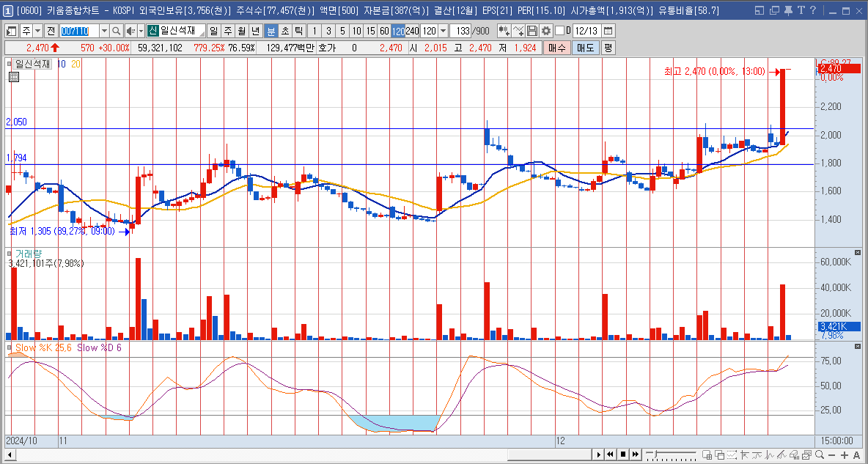This screenshot has height=464, width=868.
Task: Close the Slow stochastic panel via its x box
Action: [x=858, y=346]
